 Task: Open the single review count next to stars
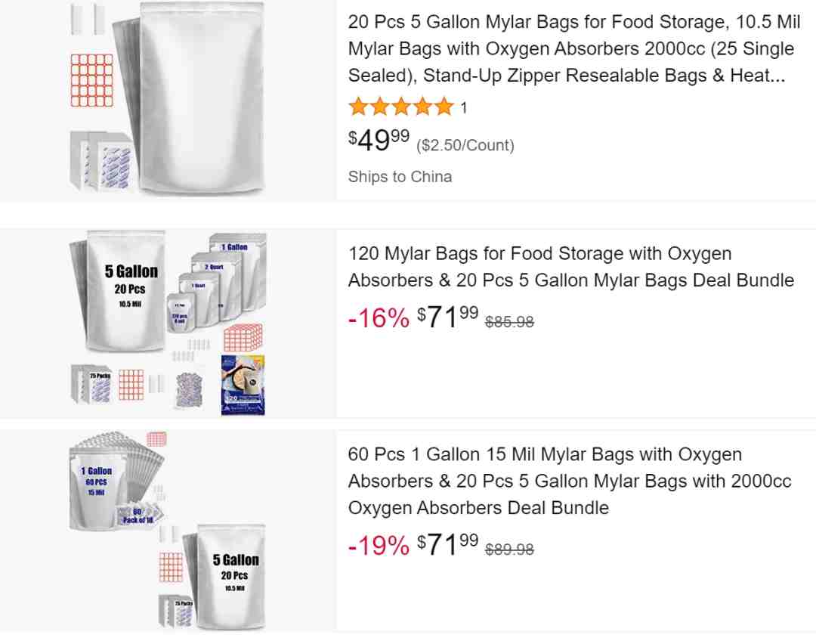coord(463,108)
